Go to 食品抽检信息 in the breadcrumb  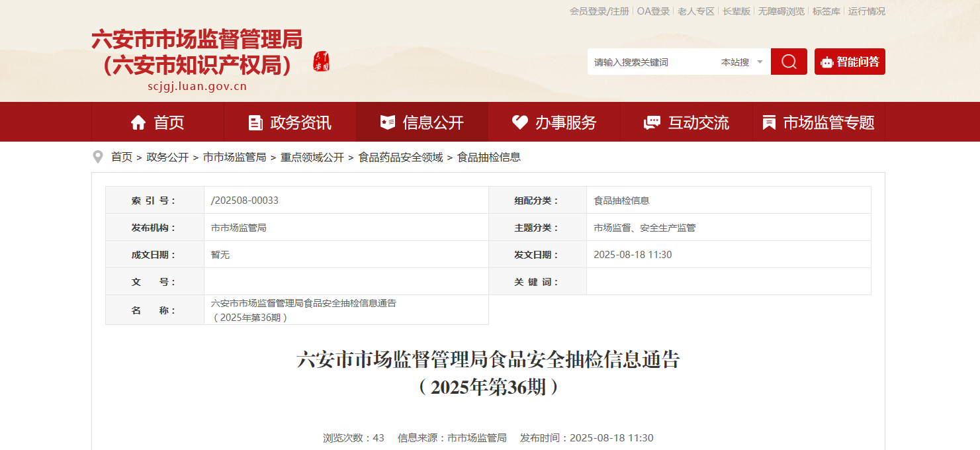489,157
